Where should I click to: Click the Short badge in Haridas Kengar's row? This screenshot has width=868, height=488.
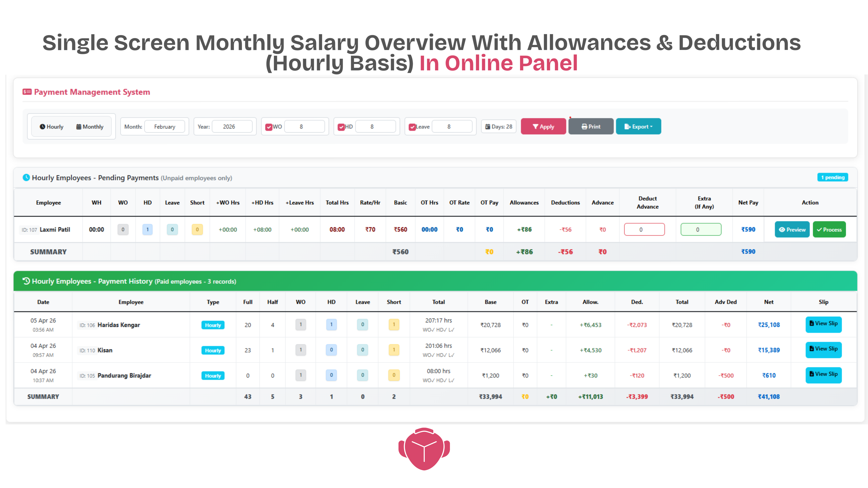394,325
